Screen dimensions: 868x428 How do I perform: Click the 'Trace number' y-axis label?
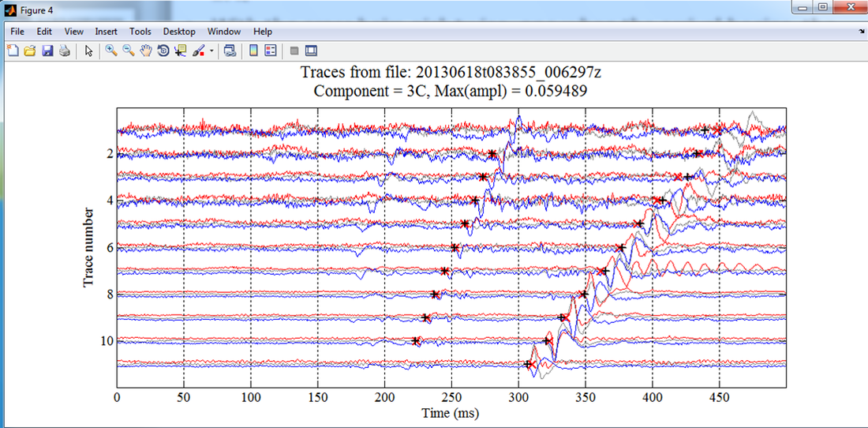[88, 247]
